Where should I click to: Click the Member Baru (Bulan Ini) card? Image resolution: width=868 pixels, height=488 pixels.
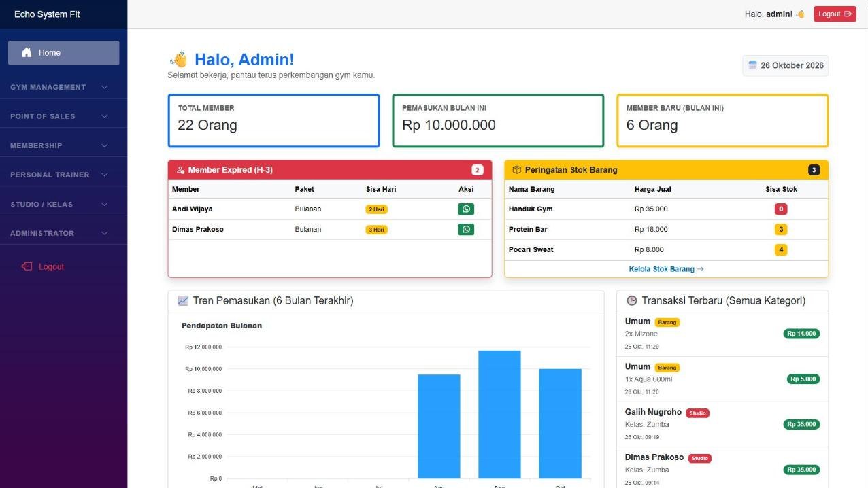722,120
